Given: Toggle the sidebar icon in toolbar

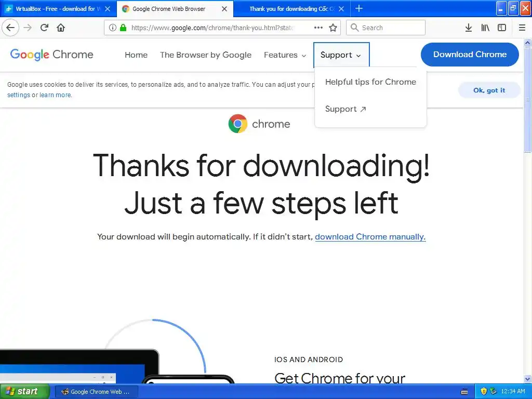Looking at the screenshot, I should 502,28.
